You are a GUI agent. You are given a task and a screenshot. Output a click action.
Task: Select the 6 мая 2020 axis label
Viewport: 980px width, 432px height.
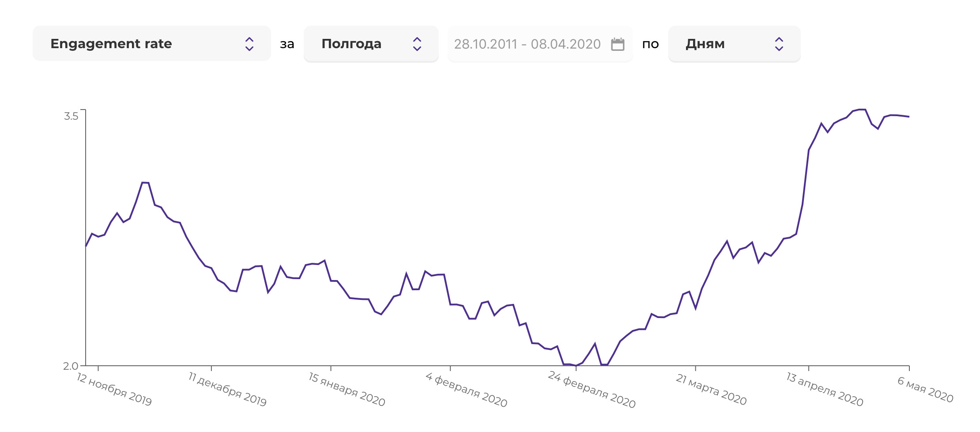pyautogui.click(x=925, y=389)
